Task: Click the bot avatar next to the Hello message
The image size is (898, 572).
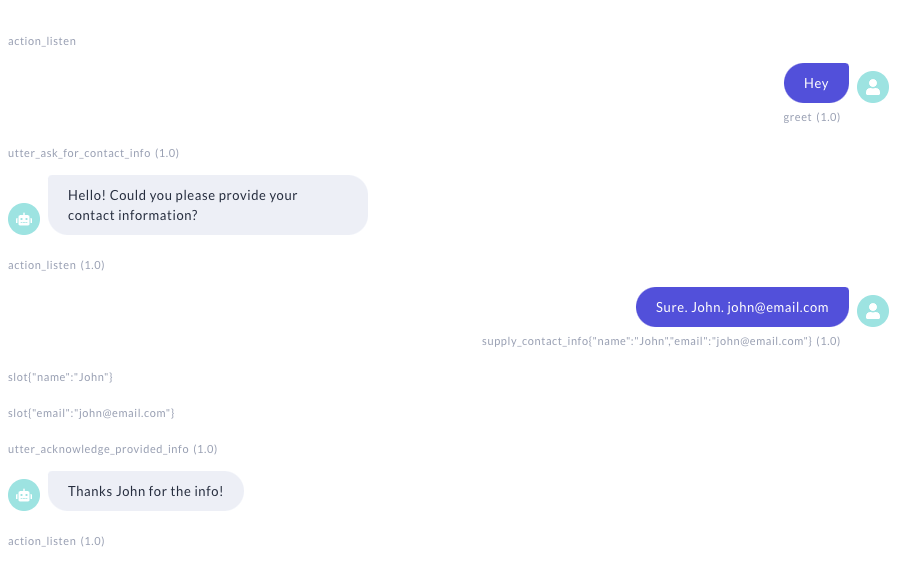Action: [24, 219]
